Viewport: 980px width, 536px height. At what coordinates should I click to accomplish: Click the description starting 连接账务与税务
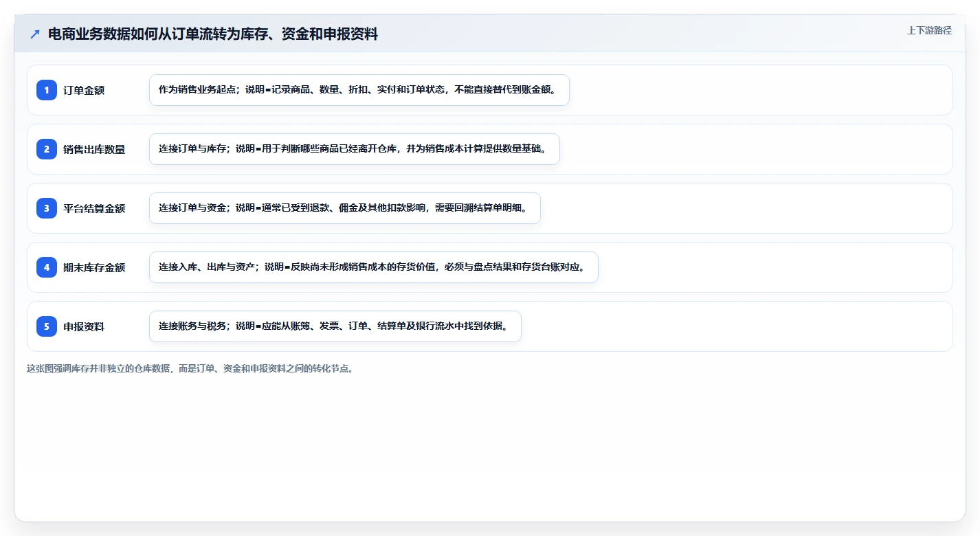tap(335, 326)
